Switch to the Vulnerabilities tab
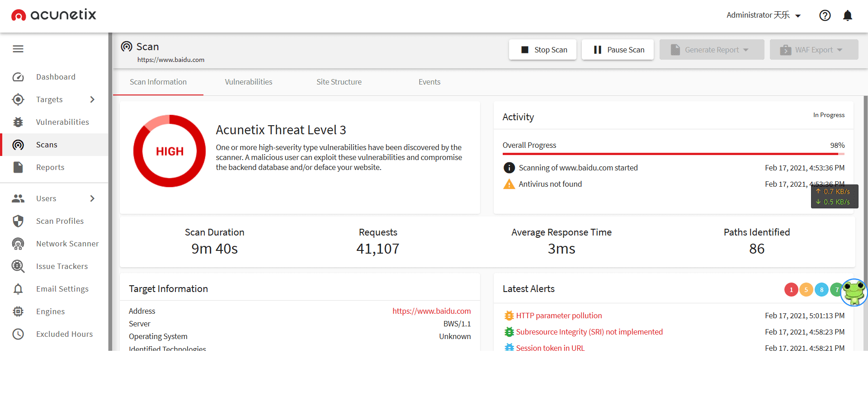 249,82
